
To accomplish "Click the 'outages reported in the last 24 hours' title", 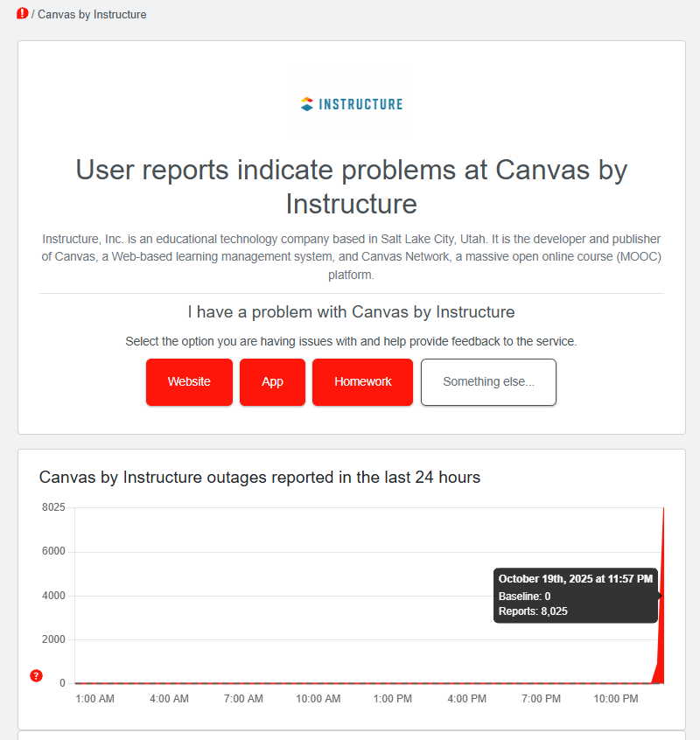I will (260, 477).
